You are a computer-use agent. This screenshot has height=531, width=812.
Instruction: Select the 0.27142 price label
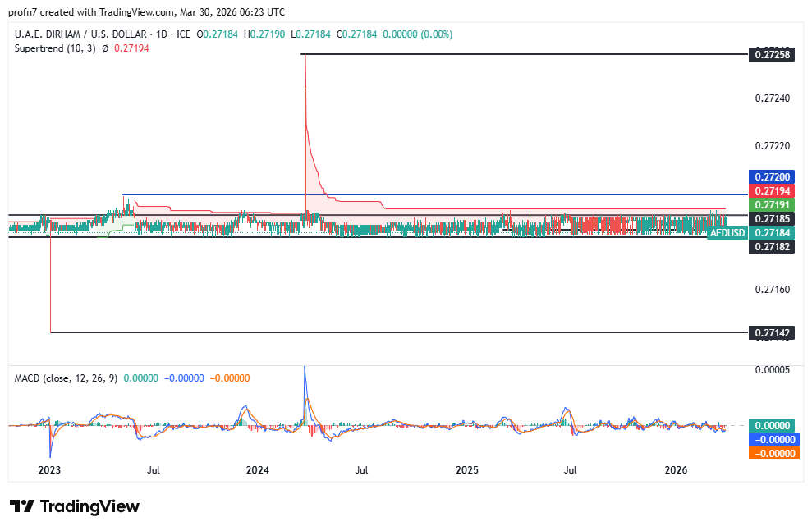[772, 332]
